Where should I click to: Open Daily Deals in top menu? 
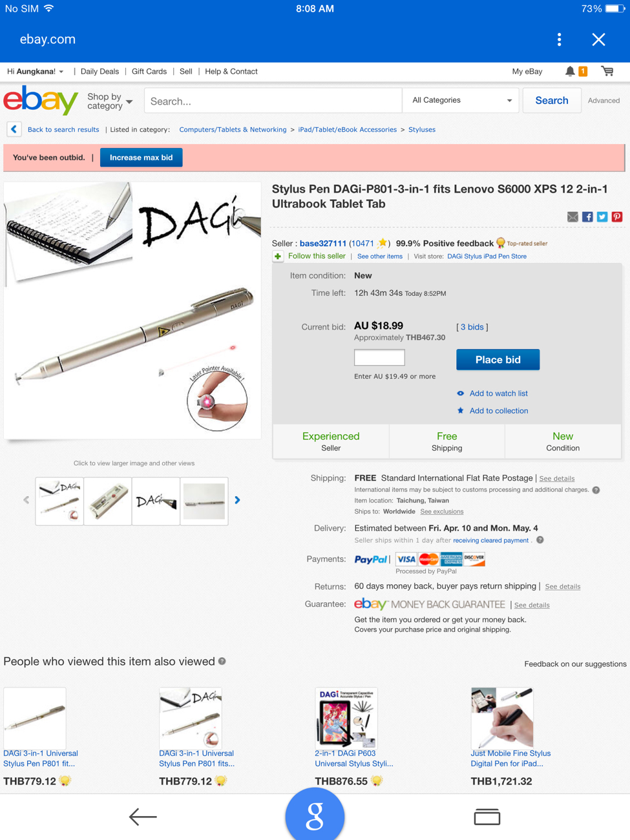click(x=100, y=72)
